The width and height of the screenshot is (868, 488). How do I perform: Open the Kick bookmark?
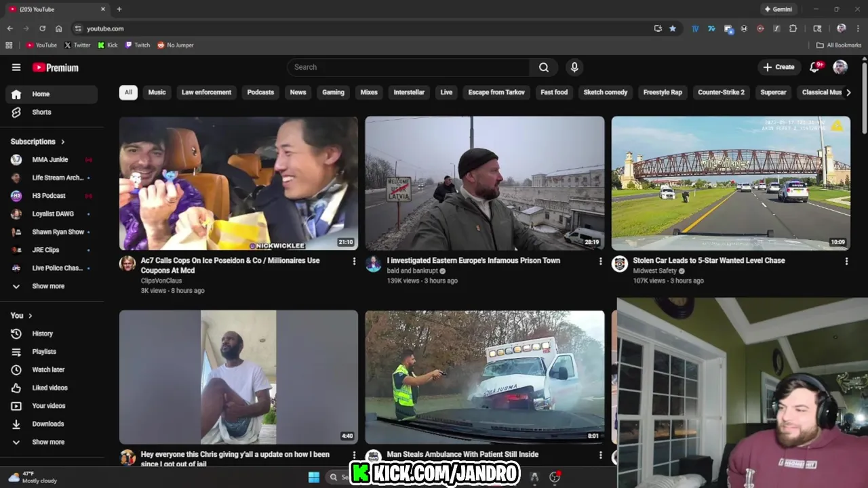[108, 45]
